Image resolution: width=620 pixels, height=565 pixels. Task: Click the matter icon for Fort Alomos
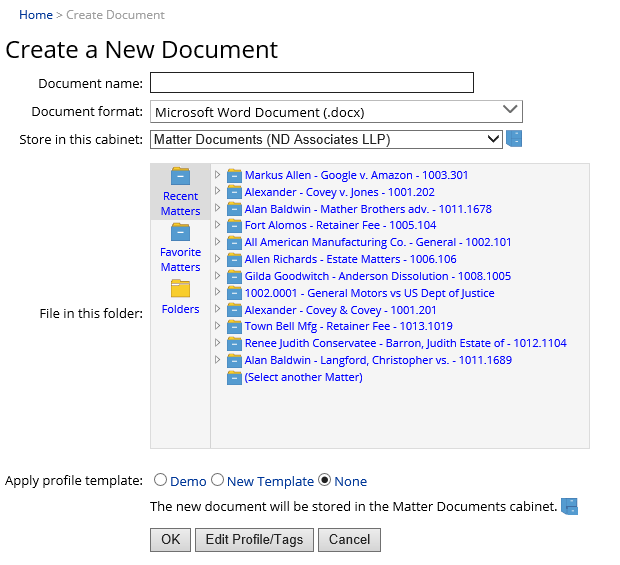[x=235, y=226]
